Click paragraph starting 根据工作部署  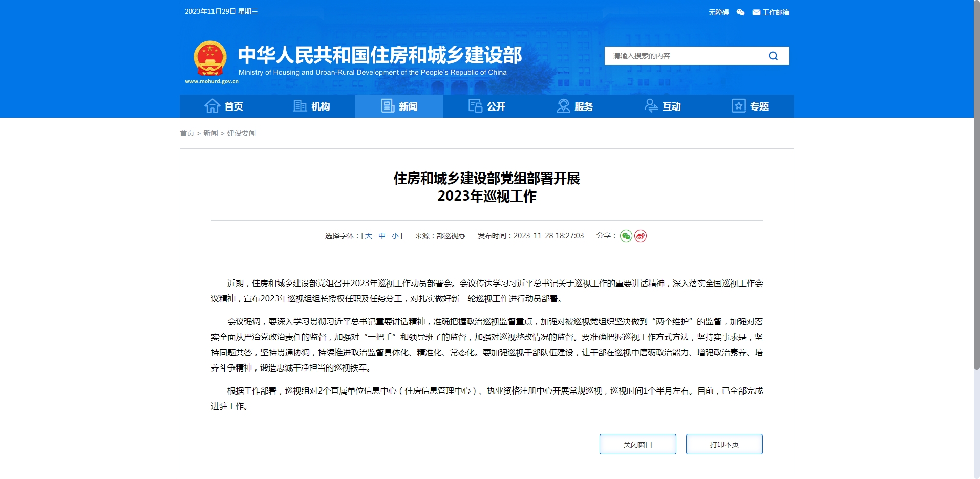[x=487, y=398]
